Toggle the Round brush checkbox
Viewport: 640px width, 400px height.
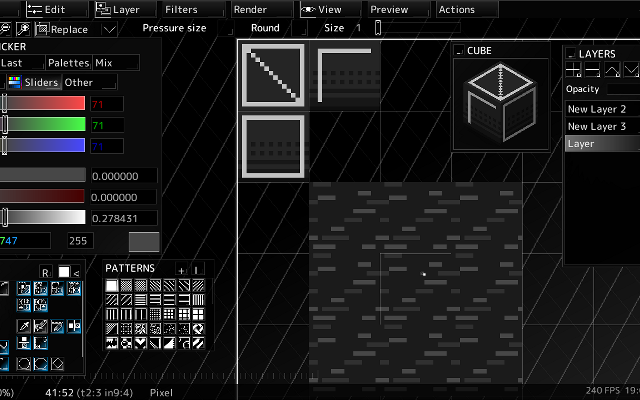(x=299, y=28)
